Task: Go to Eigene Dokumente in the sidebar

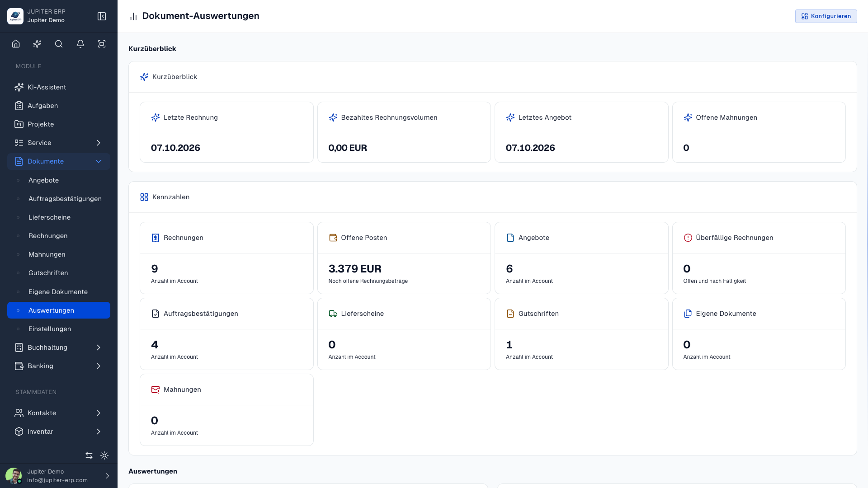Action: coord(59,292)
